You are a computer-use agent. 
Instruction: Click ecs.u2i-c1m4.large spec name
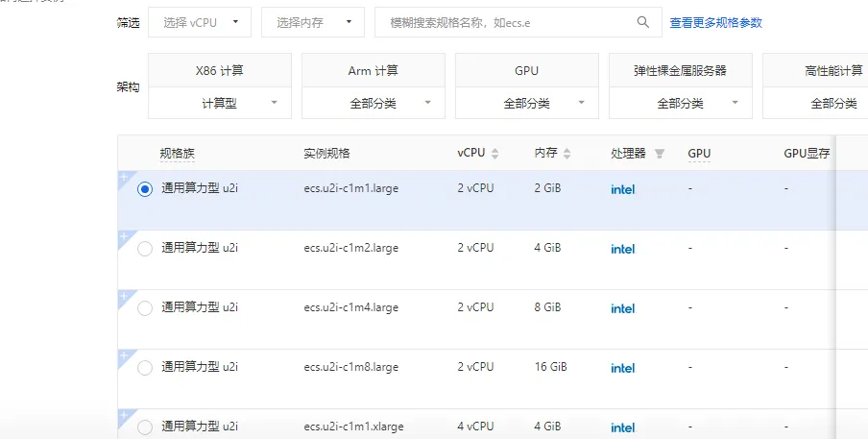pos(351,307)
